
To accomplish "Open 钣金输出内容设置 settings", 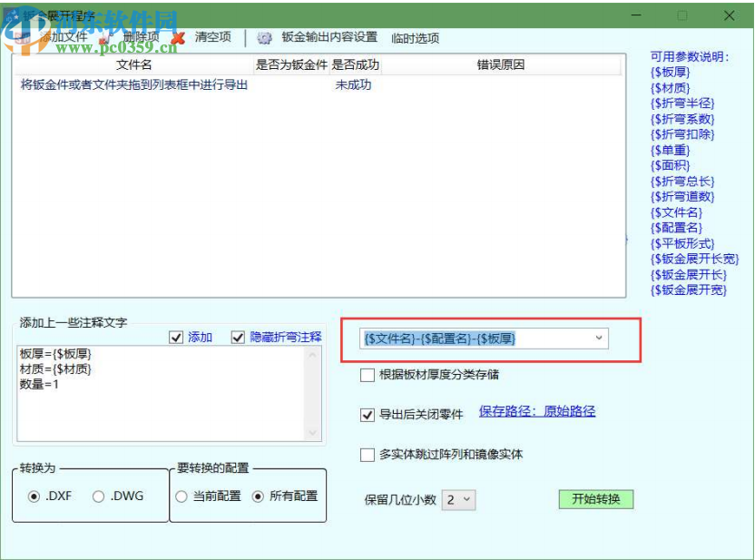I will tap(329, 37).
